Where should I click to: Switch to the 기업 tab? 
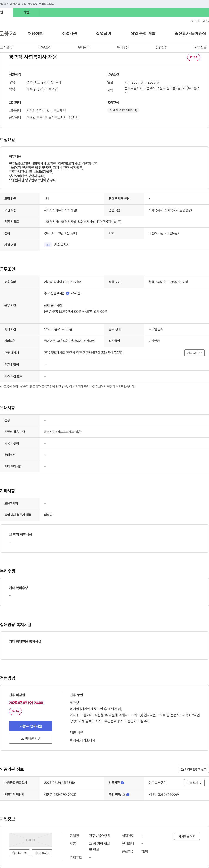coord(26,12)
